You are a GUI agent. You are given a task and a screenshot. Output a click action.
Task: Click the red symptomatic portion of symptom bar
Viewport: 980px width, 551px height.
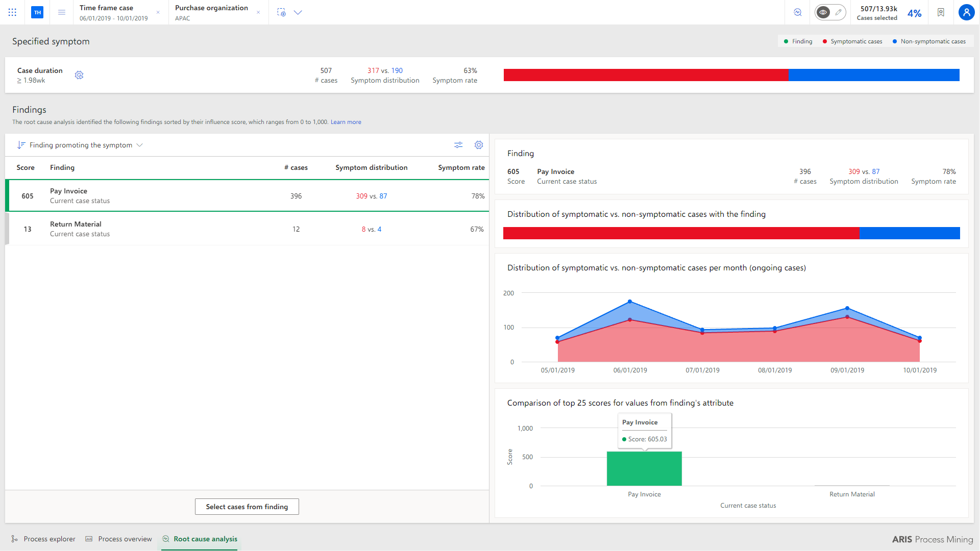(x=646, y=75)
